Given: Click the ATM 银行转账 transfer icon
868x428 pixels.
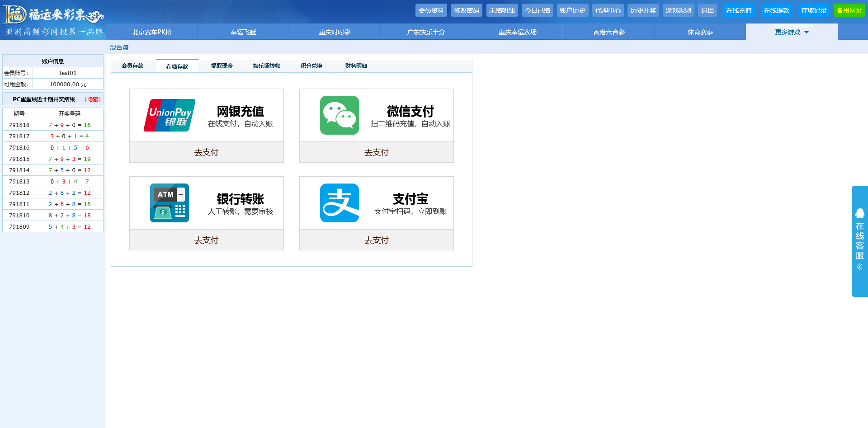Looking at the screenshot, I should (169, 202).
